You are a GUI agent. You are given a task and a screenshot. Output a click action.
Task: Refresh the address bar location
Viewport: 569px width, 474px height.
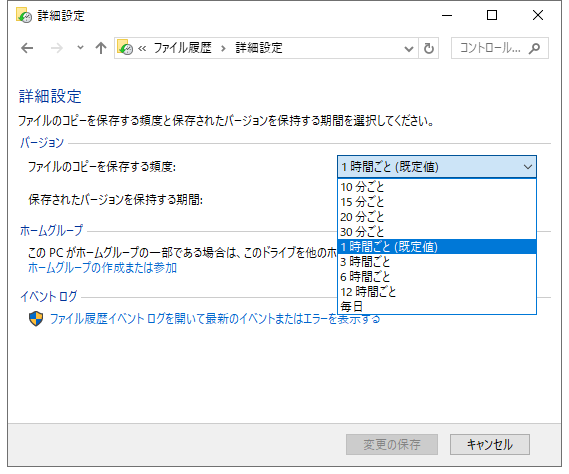(x=429, y=48)
